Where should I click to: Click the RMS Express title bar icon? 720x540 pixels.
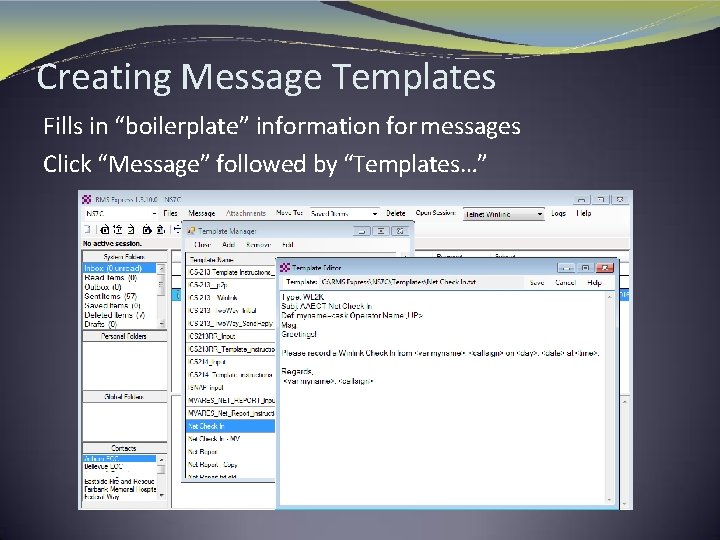tap(86, 199)
